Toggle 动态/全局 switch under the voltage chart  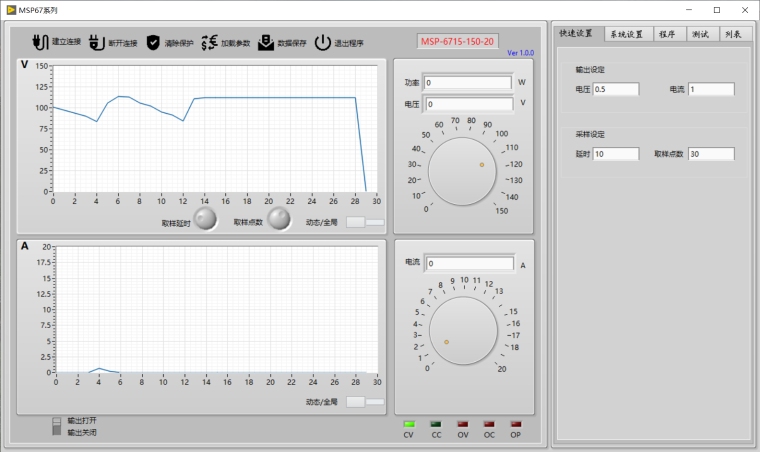coord(365,222)
